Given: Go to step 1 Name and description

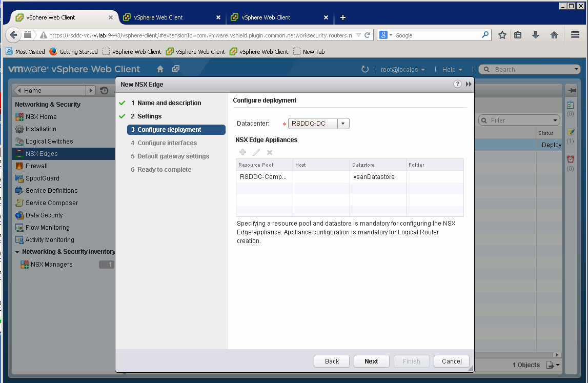Looking at the screenshot, I should 169,103.
